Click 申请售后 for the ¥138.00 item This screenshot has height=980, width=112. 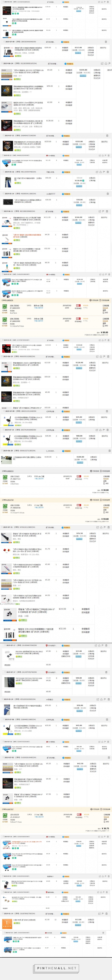coord(69,121)
